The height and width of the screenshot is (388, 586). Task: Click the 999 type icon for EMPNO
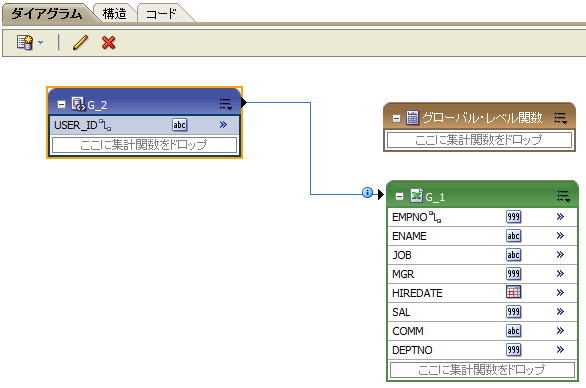(x=513, y=217)
